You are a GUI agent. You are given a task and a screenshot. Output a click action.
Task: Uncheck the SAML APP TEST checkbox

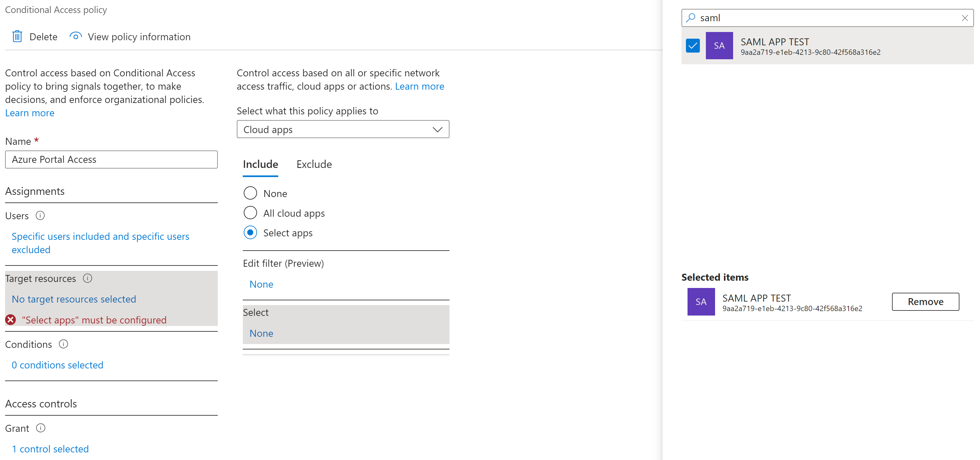coord(692,45)
